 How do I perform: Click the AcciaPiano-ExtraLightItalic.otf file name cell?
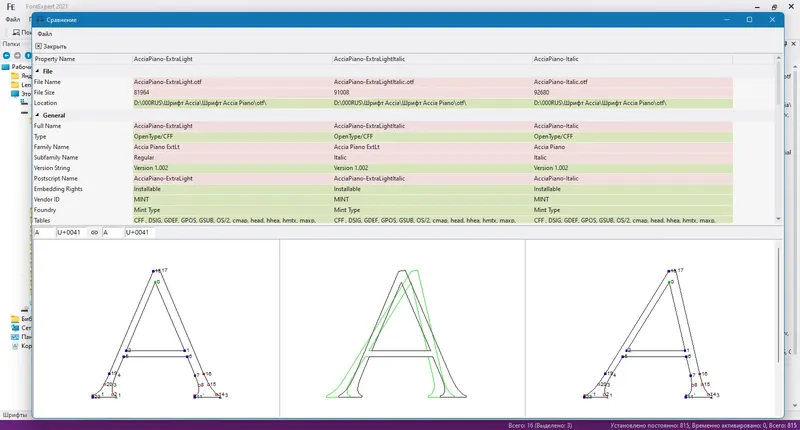click(x=432, y=82)
